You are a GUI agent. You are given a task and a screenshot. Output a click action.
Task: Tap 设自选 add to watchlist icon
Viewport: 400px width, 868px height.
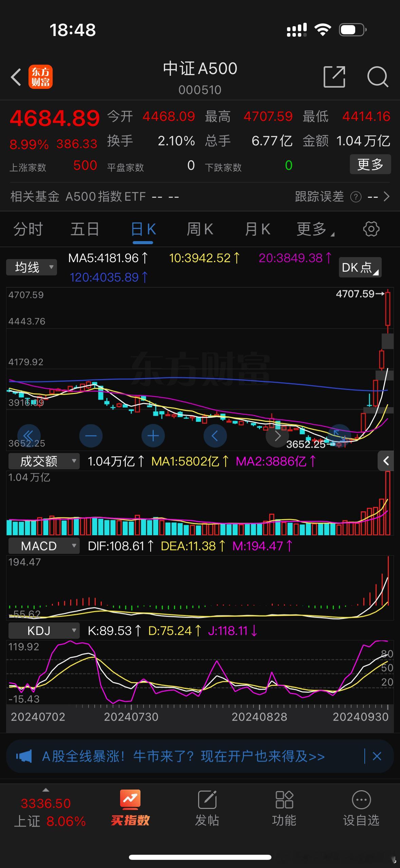tap(361, 800)
